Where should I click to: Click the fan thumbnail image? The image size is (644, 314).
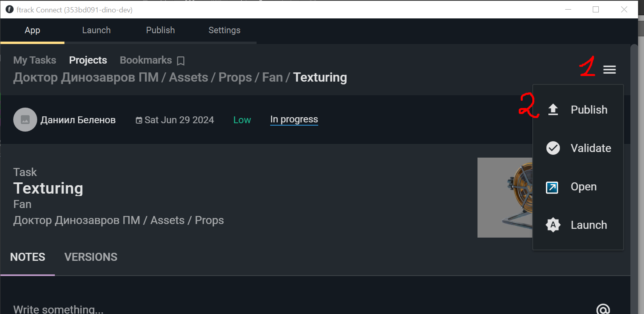tap(505, 198)
